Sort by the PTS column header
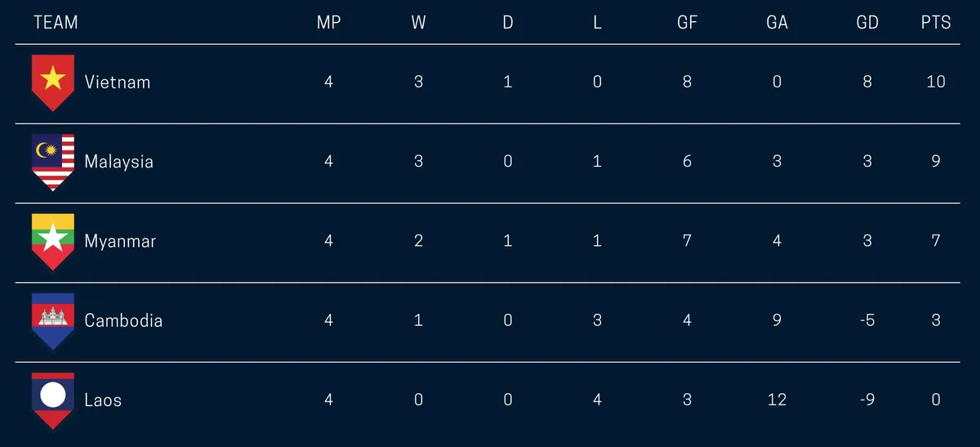 click(x=936, y=22)
